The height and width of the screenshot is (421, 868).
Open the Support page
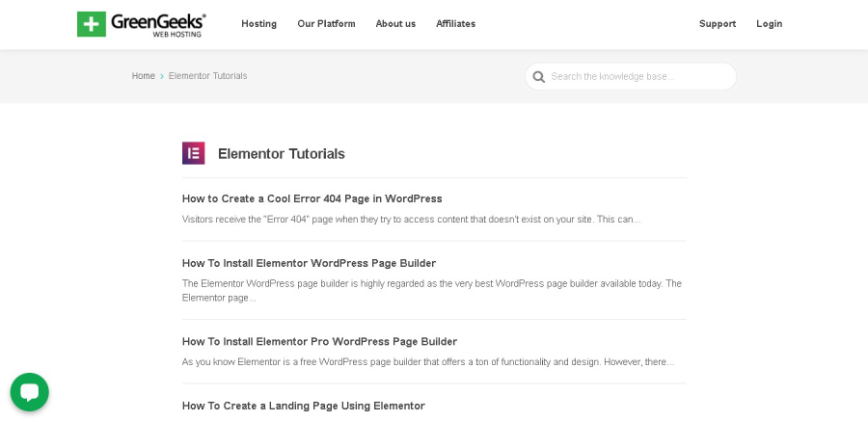718,24
